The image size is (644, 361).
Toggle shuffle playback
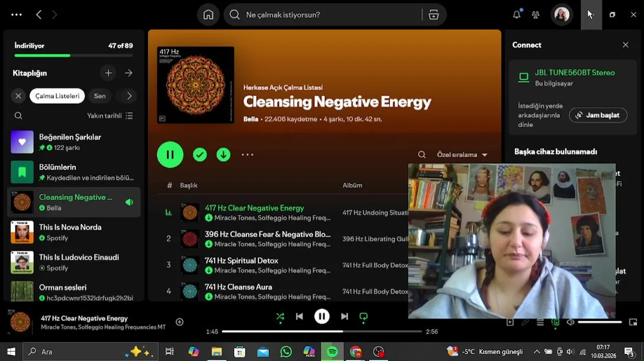(x=280, y=316)
